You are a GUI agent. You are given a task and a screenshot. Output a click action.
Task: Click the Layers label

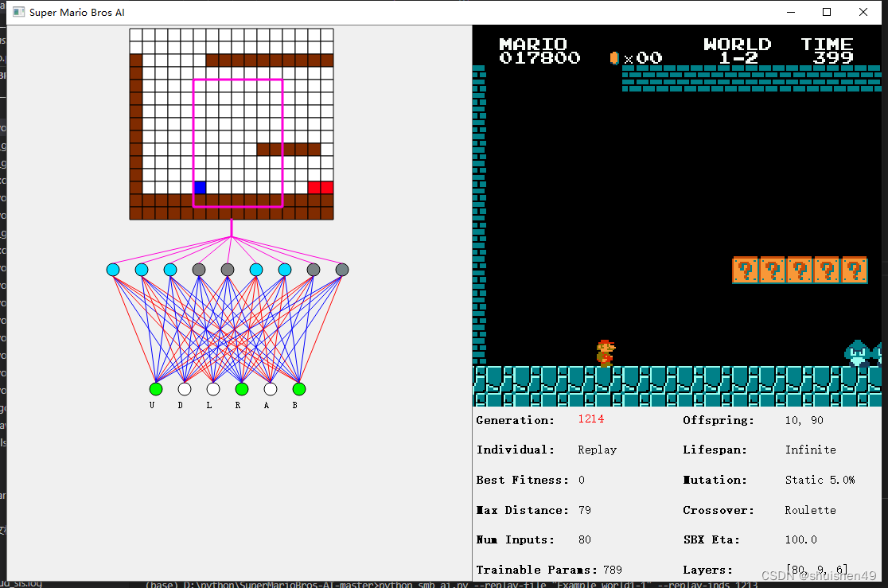click(x=707, y=570)
